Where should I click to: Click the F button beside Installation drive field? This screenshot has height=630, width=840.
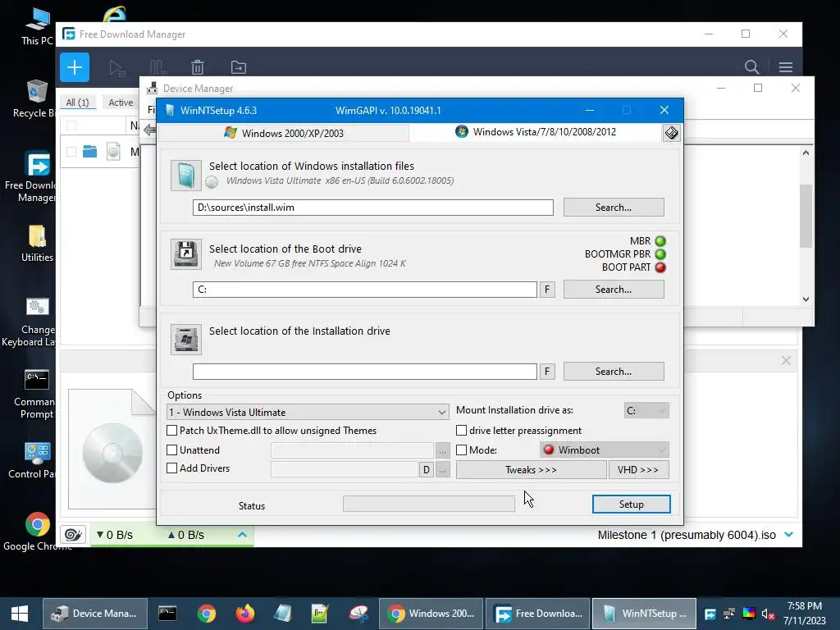tap(547, 372)
